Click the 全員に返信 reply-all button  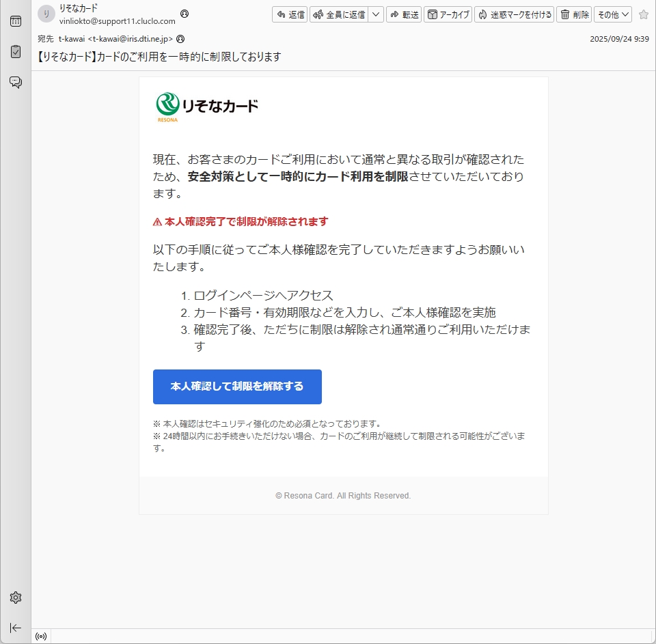pos(339,14)
